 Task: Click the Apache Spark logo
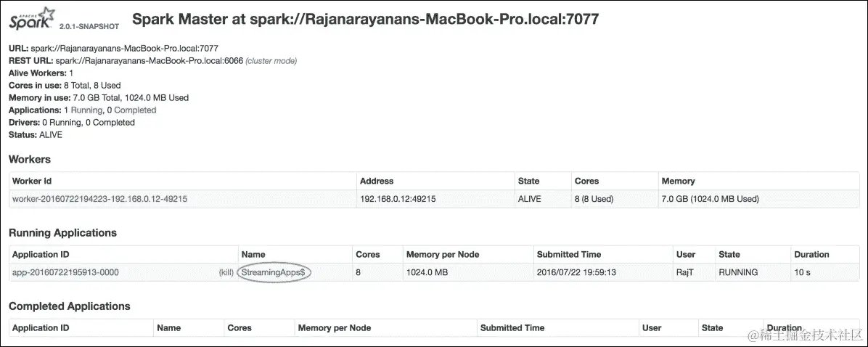click(32, 19)
